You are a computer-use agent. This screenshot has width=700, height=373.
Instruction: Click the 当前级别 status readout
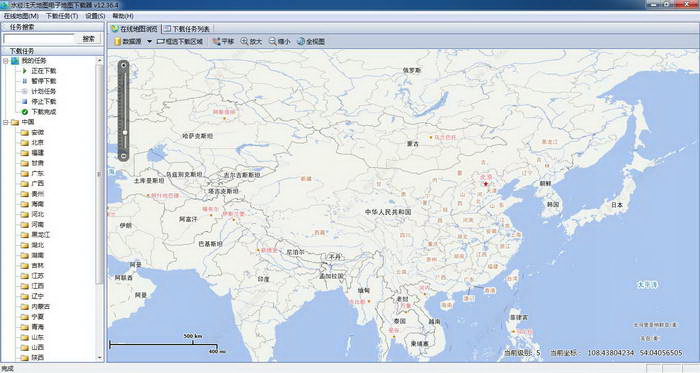pyautogui.click(x=522, y=353)
